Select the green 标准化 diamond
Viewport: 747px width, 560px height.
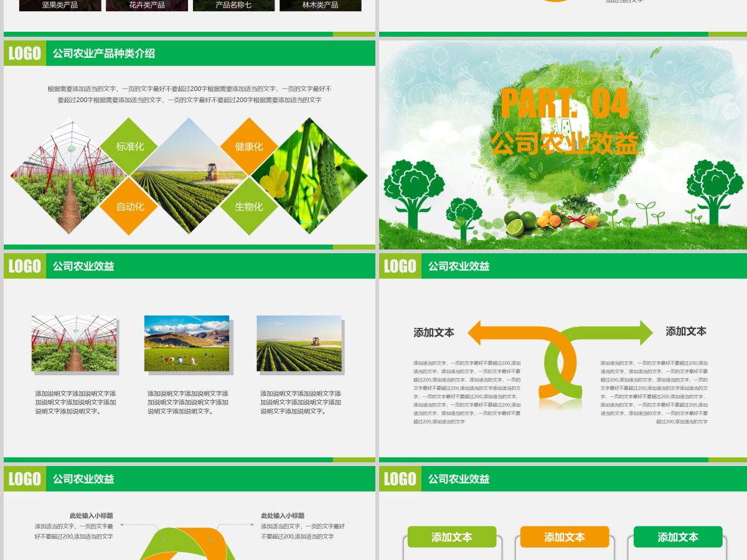[130, 147]
